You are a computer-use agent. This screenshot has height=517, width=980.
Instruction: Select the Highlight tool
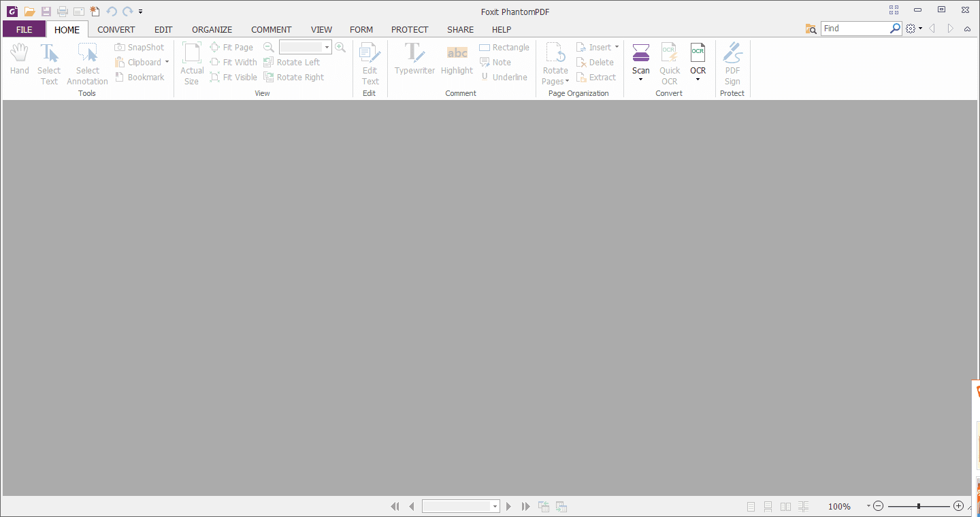[457, 59]
